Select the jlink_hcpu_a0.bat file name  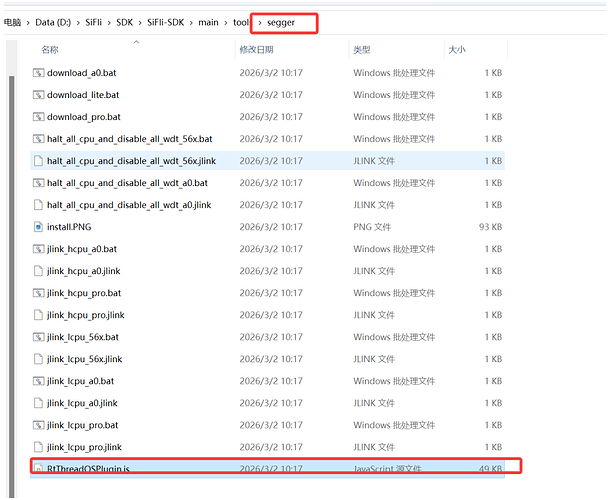[82, 249]
